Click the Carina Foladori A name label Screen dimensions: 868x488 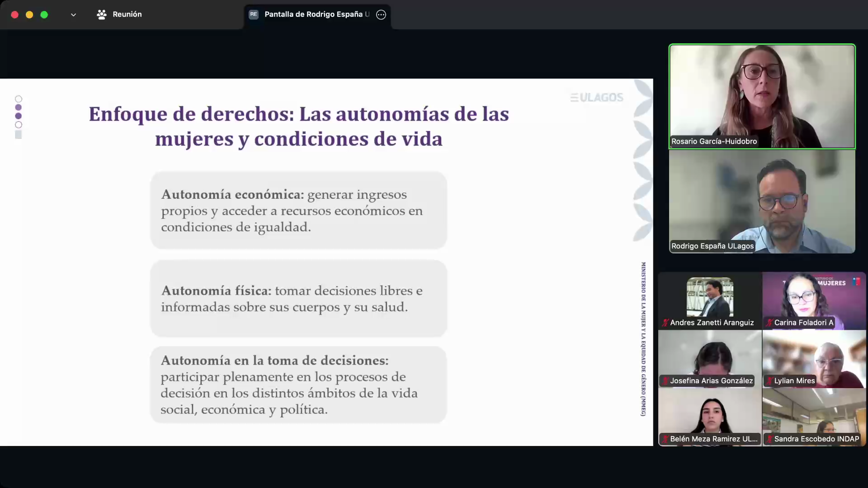click(803, 323)
